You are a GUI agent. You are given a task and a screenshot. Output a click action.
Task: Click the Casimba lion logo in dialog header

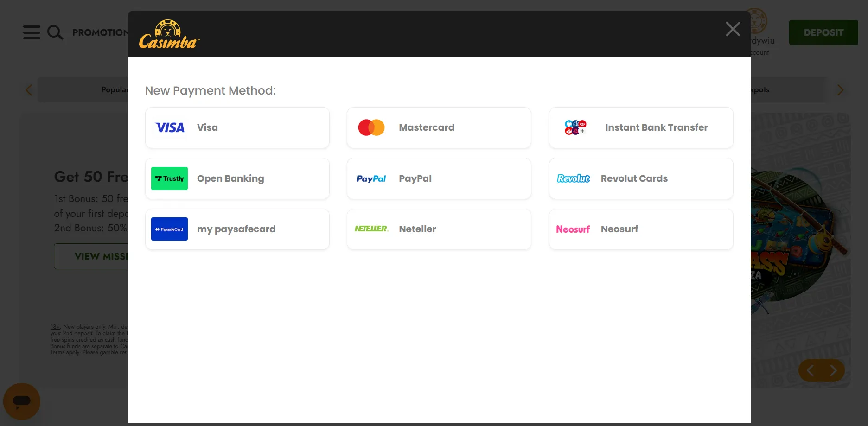tap(169, 34)
